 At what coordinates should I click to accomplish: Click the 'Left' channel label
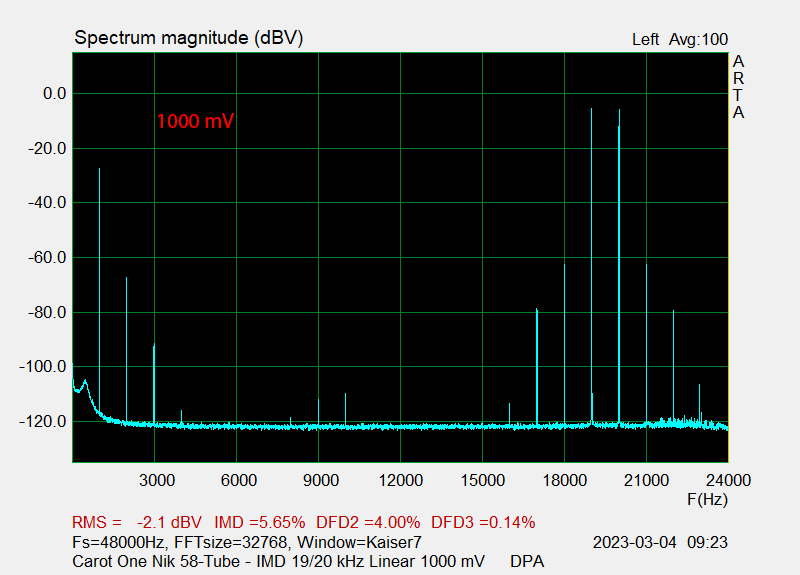(x=645, y=39)
